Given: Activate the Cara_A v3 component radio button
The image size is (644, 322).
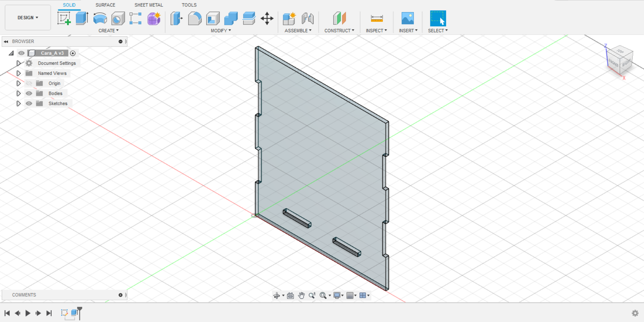Looking at the screenshot, I should [x=73, y=53].
